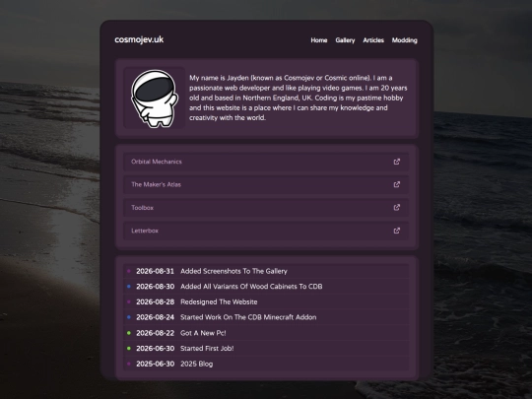This screenshot has height=399, width=532.
Task: Open the Modding nav item
Action: (x=405, y=40)
